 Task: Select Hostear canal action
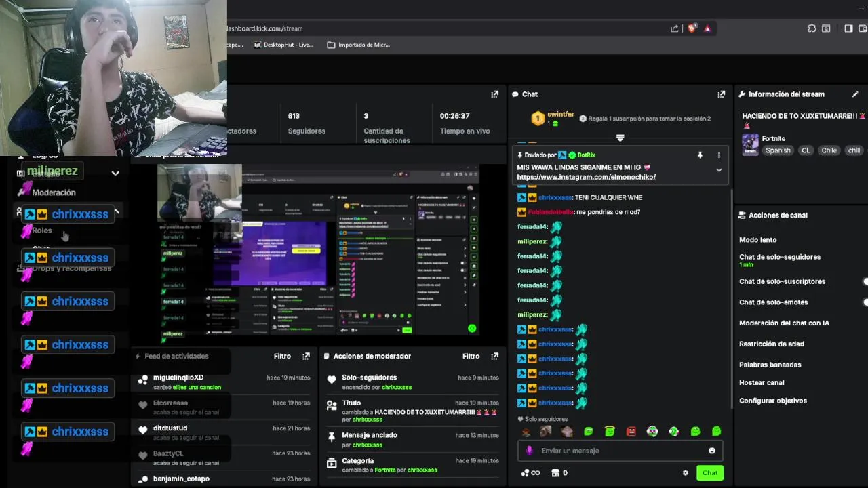click(762, 383)
